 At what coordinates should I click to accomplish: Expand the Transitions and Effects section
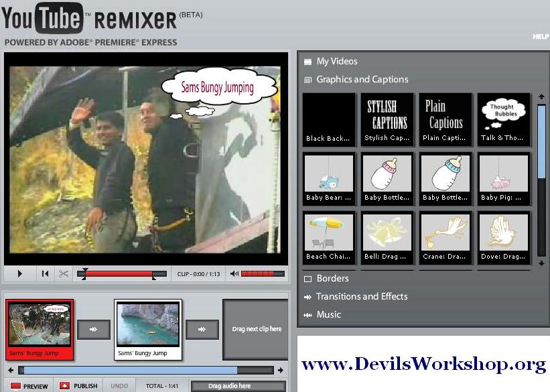tap(362, 297)
